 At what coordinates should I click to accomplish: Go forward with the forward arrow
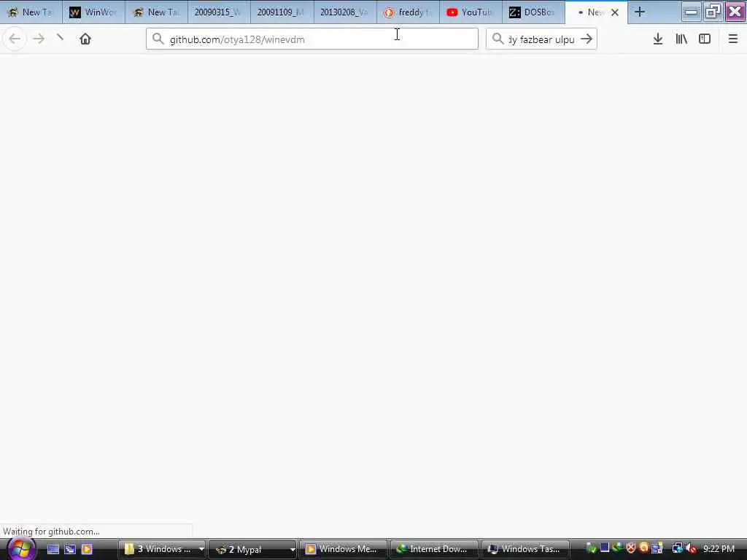pyautogui.click(x=39, y=39)
